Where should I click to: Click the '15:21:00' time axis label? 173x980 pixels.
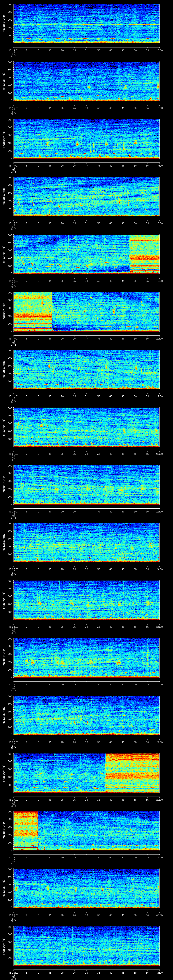click(13, 454)
